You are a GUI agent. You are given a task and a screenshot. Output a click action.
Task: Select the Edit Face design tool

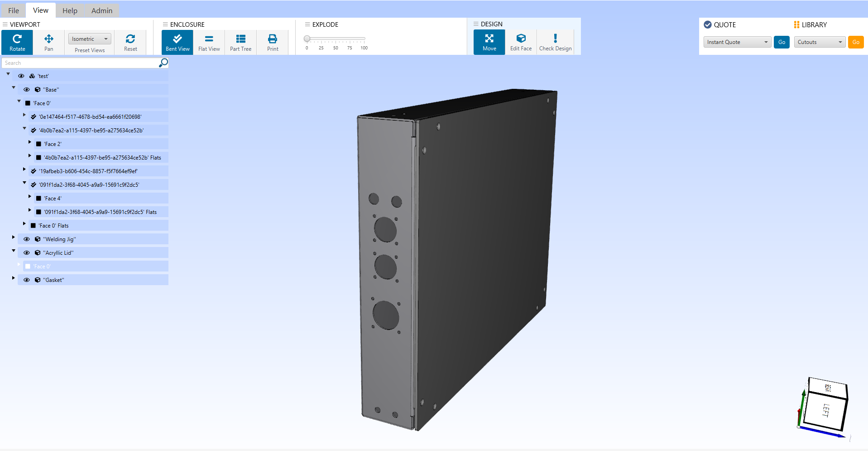(x=521, y=42)
